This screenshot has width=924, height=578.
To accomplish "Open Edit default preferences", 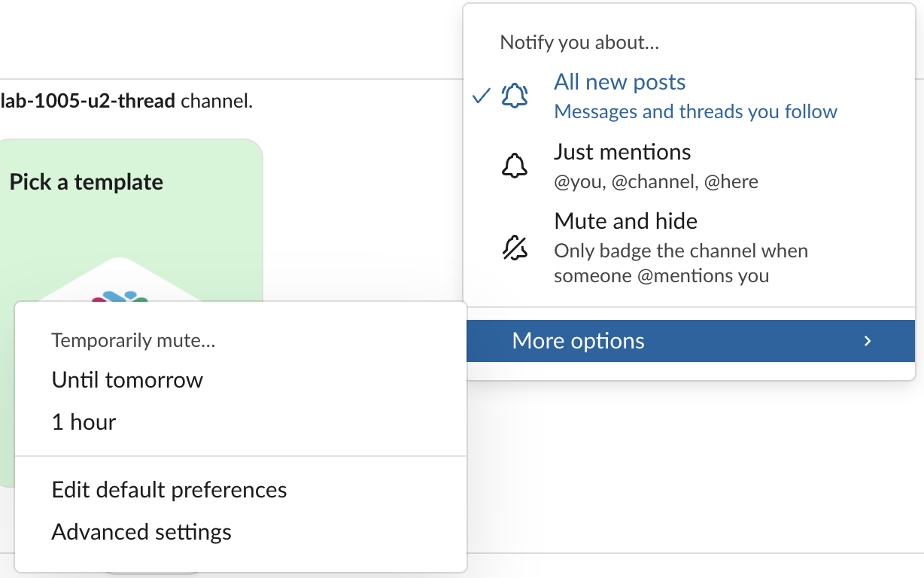I will (x=241, y=490).
